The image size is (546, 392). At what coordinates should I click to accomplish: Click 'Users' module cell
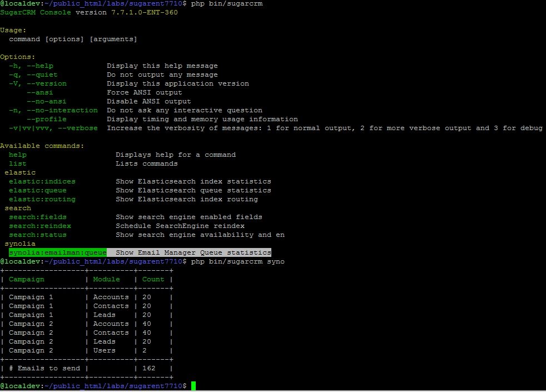[105, 350]
